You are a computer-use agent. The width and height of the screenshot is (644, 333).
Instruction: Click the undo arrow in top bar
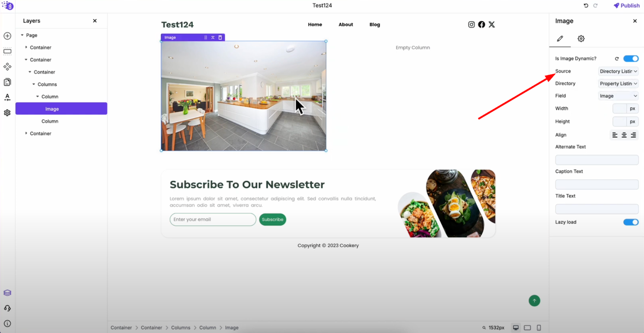[x=586, y=6]
